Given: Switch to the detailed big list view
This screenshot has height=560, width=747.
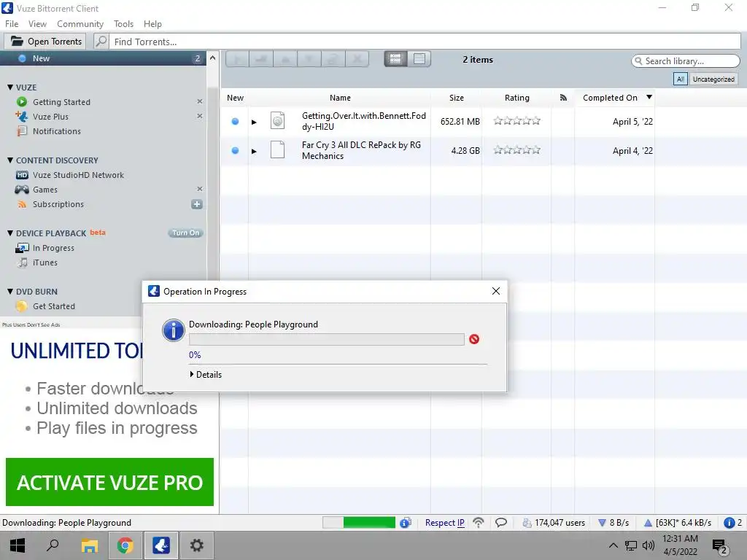Looking at the screenshot, I should 395,58.
